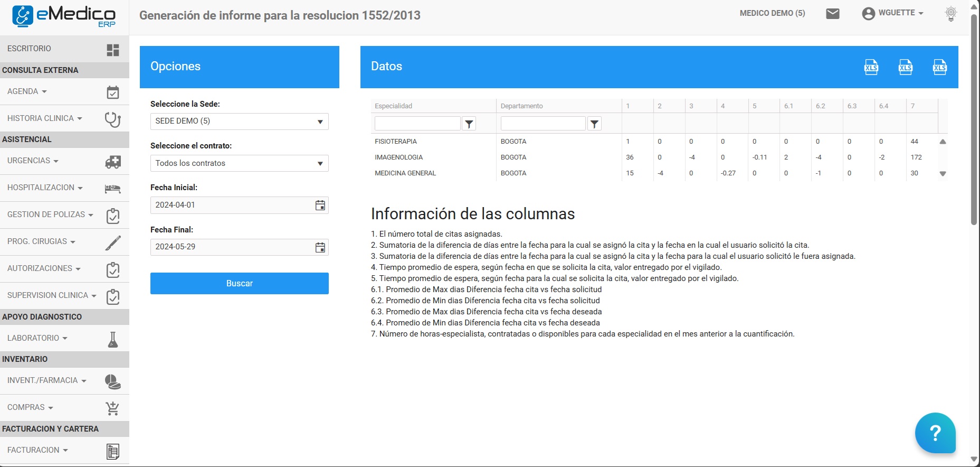Click the last XLS export icon
Screen dimensions: 980x467
(940, 67)
